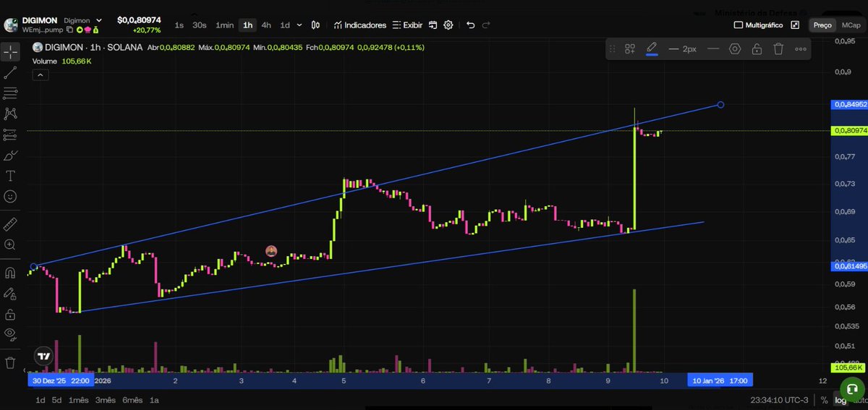Open chart settings gear
Viewport: 868px width, 410px height.
click(x=448, y=25)
